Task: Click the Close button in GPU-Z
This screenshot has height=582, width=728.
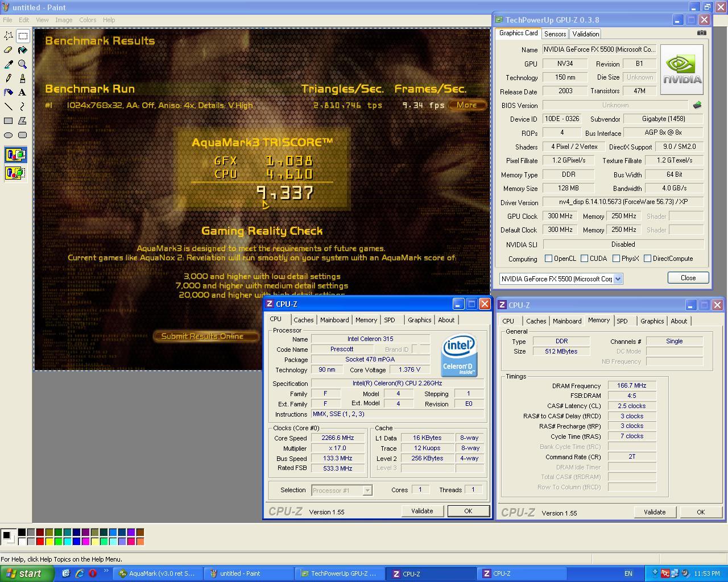Action: (x=688, y=278)
